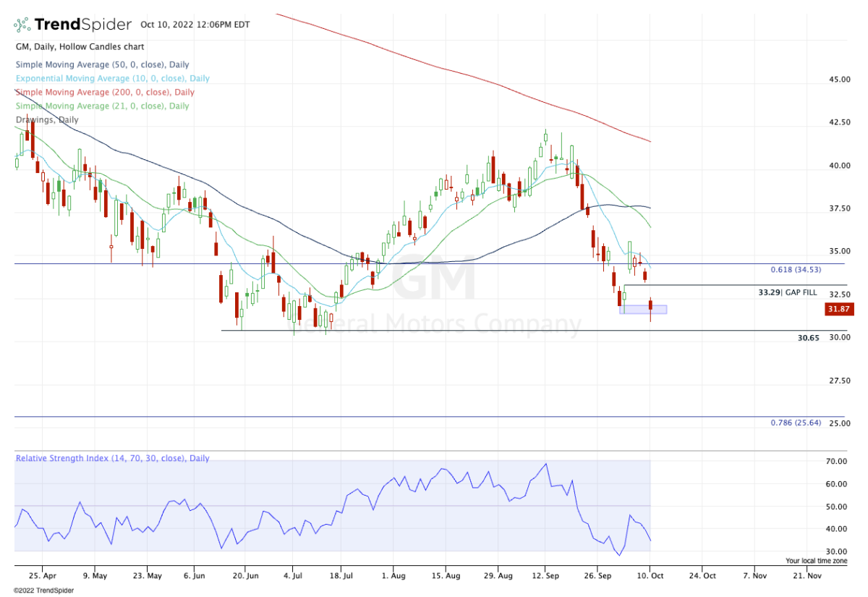Screen dimensions: 868x597
Task: Toggle the Simple Moving Average 200 legend
Action: point(105,92)
